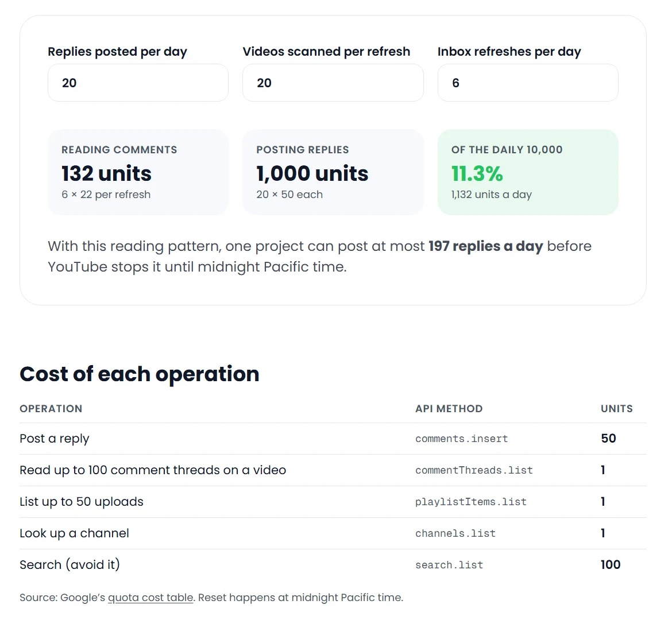The width and height of the screenshot is (672, 620).
Task: Click the 'UNITS' column header
Action: click(x=617, y=409)
